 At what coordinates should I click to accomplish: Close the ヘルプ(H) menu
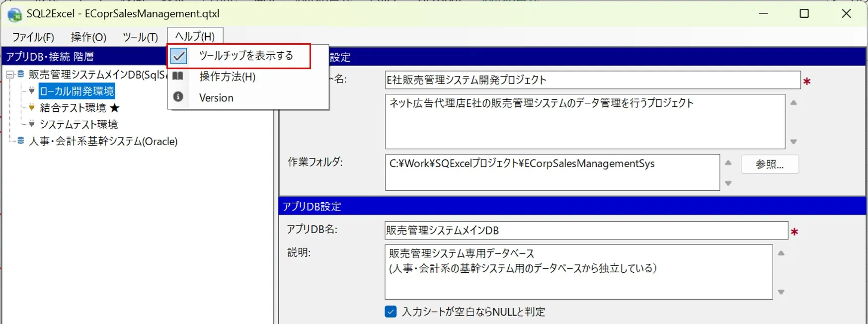195,36
